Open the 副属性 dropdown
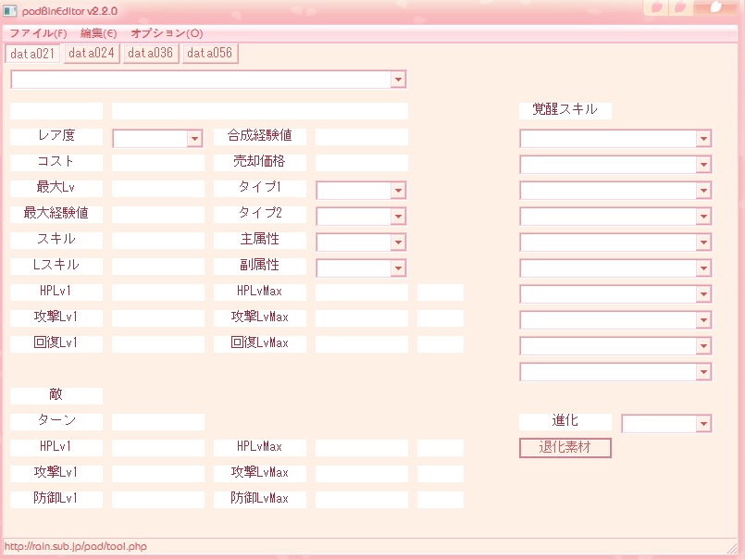This screenshot has height=560, width=745. (361, 268)
